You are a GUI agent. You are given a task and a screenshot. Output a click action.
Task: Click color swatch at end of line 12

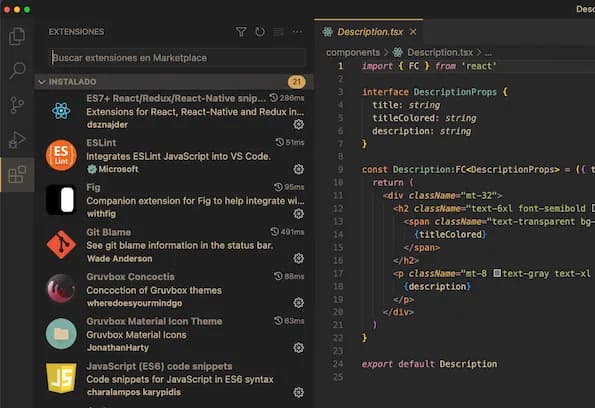tap(593, 208)
